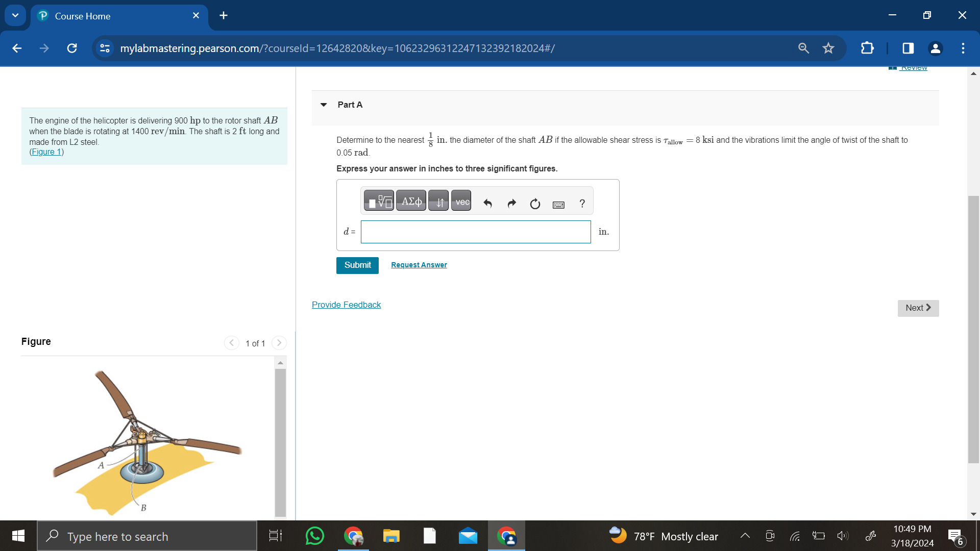
Task: Open Chrome tab search dropdown
Action: click(x=15, y=15)
